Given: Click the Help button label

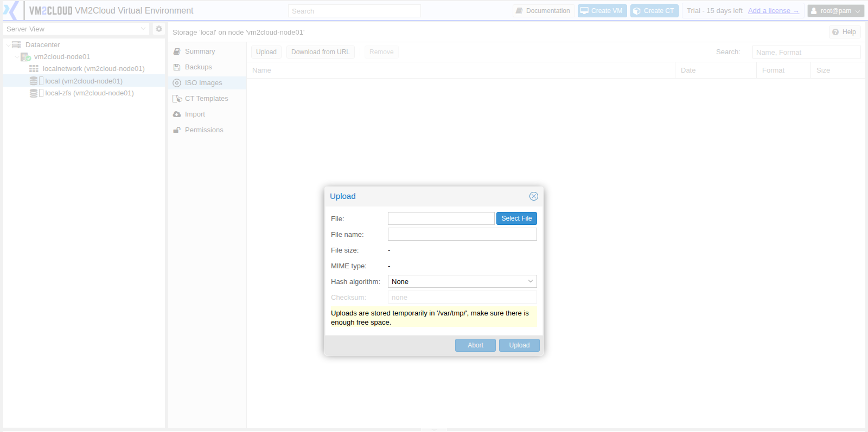Looking at the screenshot, I should pyautogui.click(x=849, y=32).
